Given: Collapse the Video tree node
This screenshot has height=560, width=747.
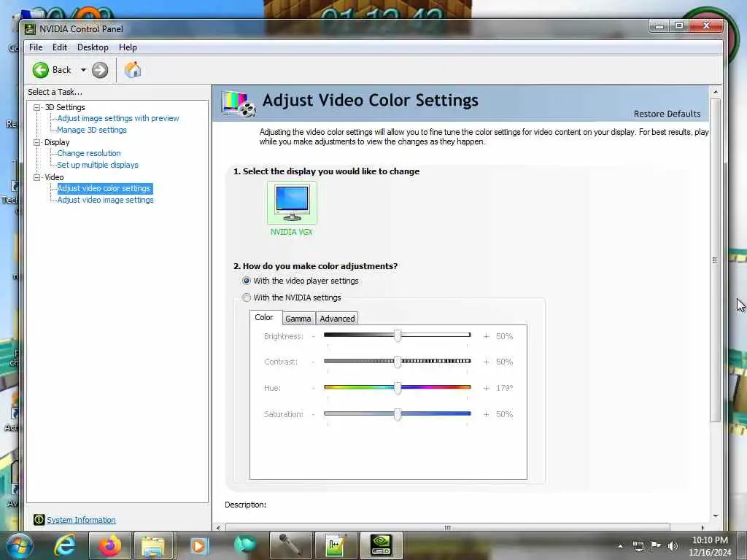Looking at the screenshot, I should pos(36,177).
